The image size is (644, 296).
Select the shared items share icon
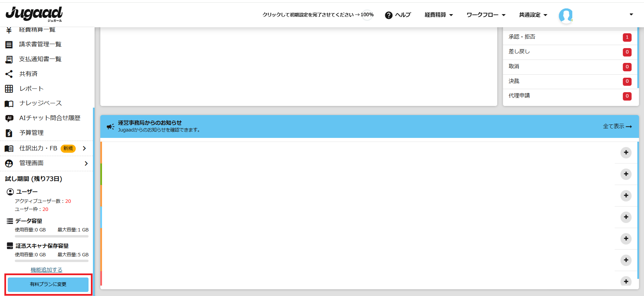pyautogui.click(x=9, y=74)
